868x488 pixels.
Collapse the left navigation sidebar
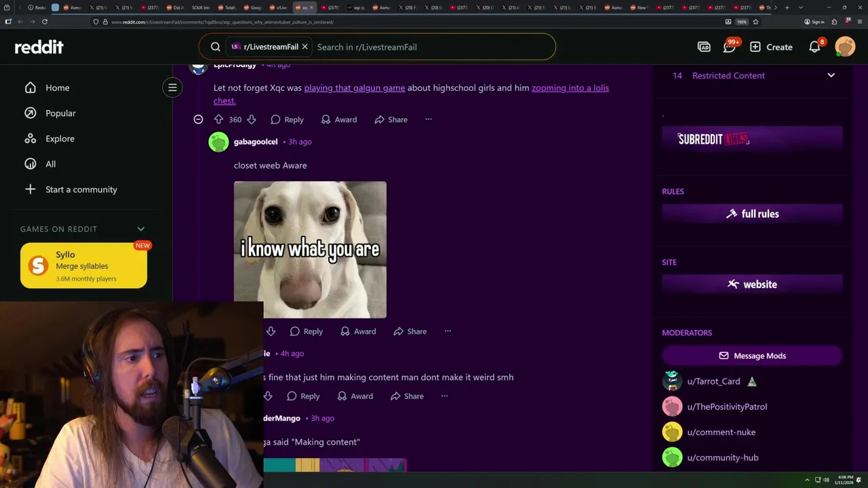coord(172,87)
